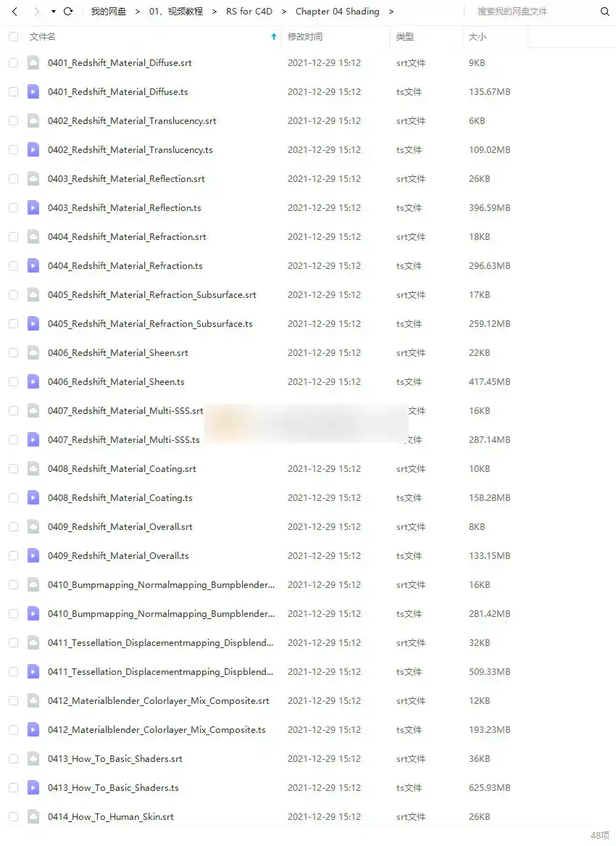Navigate to RS for C4D breadcrumb
The height and width of the screenshot is (846, 616).
click(x=249, y=12)
